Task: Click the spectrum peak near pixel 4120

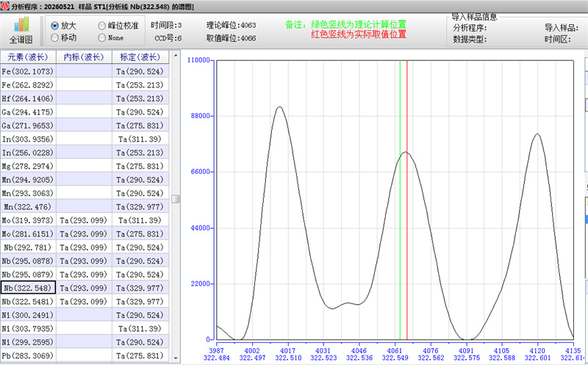Action: coord(537,134)
